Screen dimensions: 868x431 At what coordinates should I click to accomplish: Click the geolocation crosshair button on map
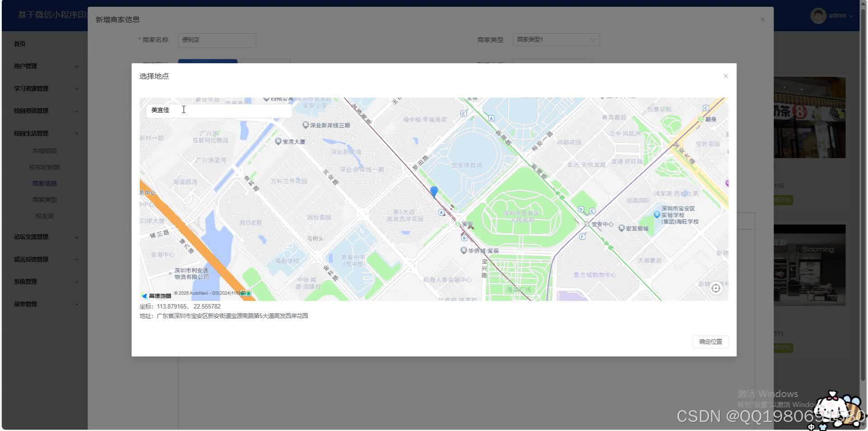tap(716, 288)
